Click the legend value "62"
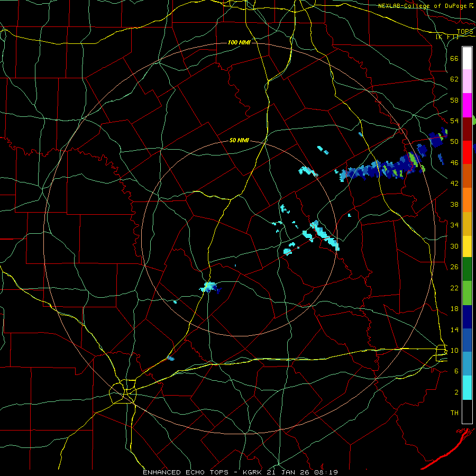476x476 pixels. [454, 79]
